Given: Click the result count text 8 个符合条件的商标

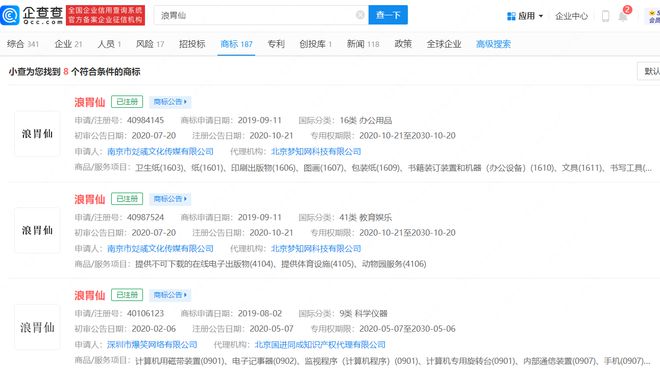Looking at the screenshot, I should coord(101,72).
